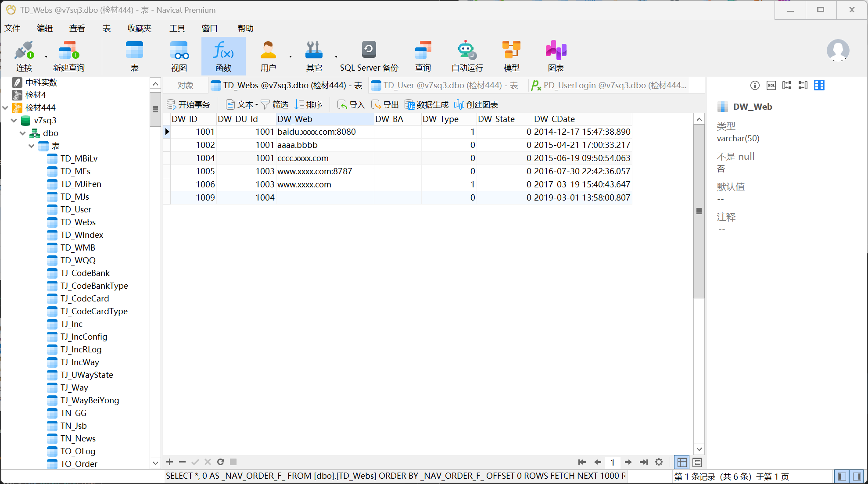The width and height of the screenshot is (868, 484).
Task: Switch to form view mode
Action: pos(697,462)
